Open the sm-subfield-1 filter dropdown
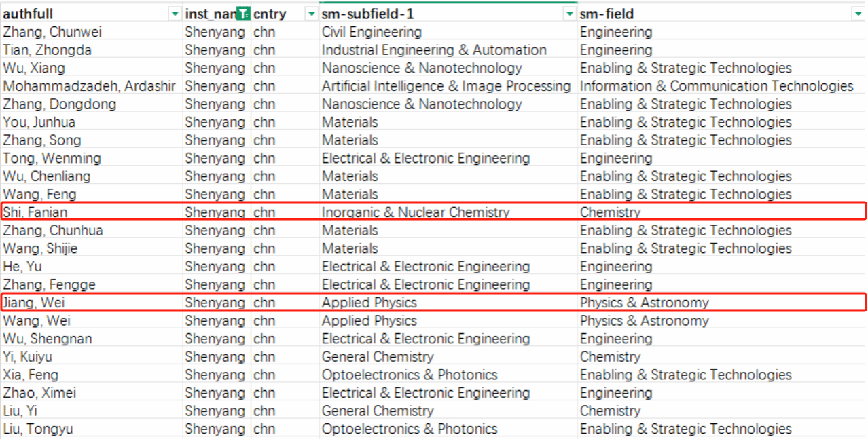Image resolution: width=868 pixels, height=439 pixels. pos(569,14)
